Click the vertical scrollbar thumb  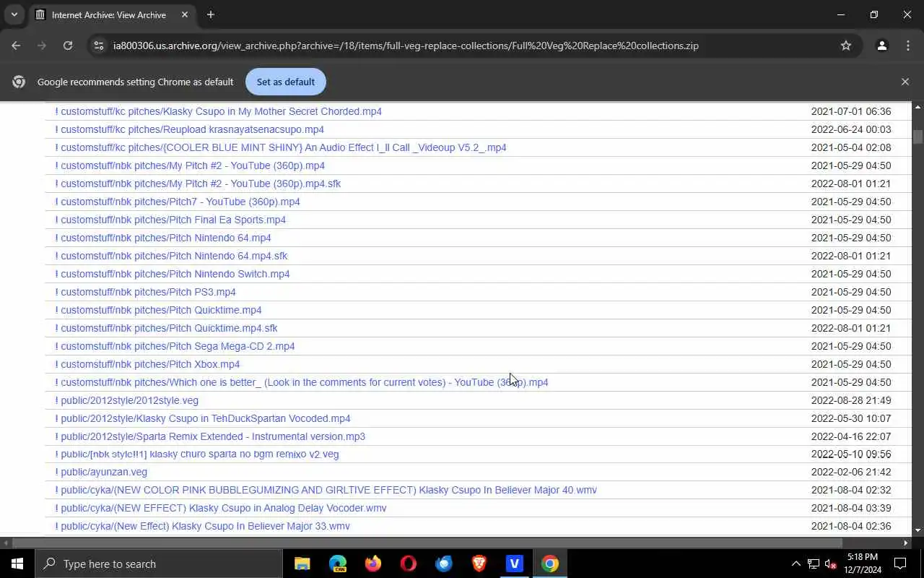click(x=918, y=137)
